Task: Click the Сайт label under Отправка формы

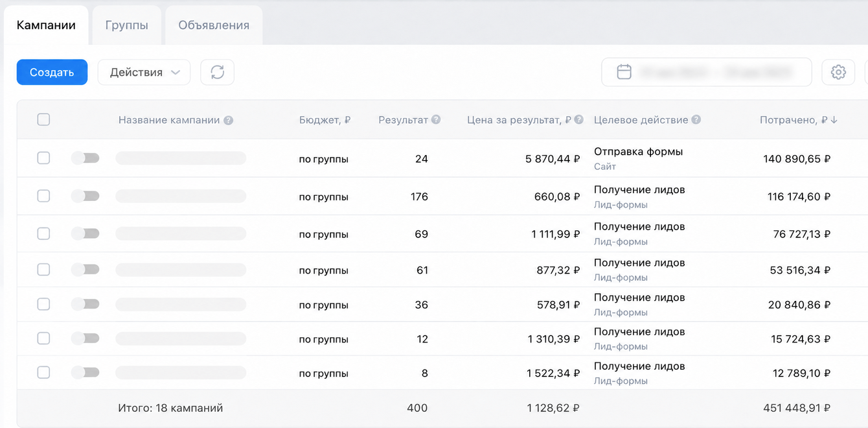Action: pos(605,167)
